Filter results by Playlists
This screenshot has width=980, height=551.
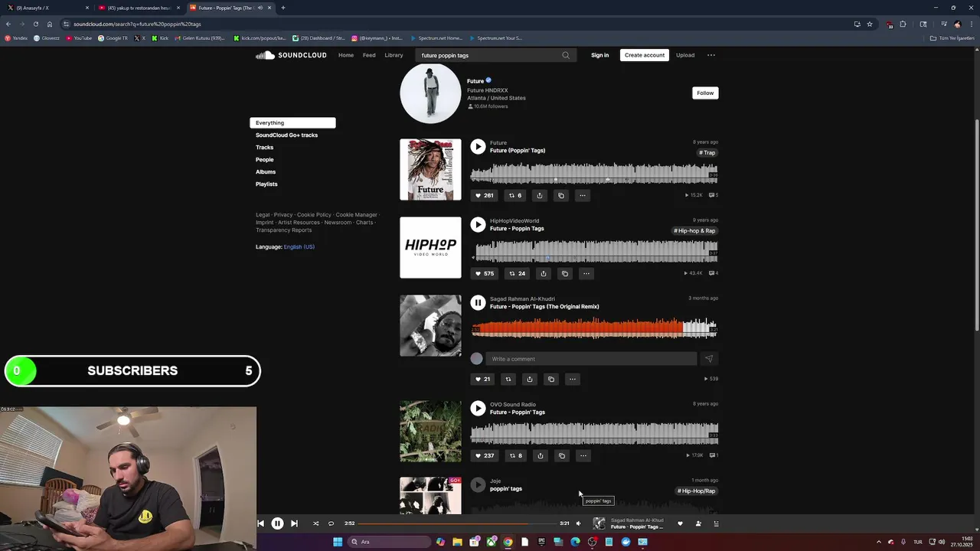click(x=266, y=184)
